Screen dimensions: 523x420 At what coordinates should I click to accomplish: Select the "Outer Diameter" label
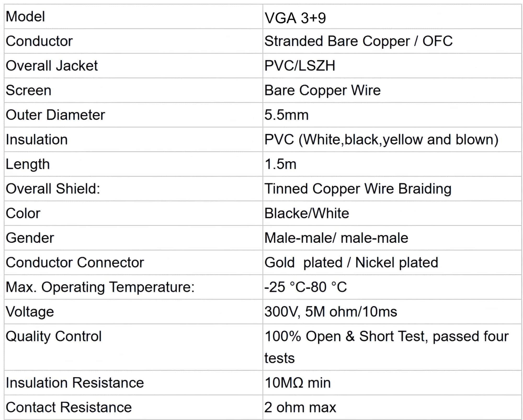(x=55, y=115)
